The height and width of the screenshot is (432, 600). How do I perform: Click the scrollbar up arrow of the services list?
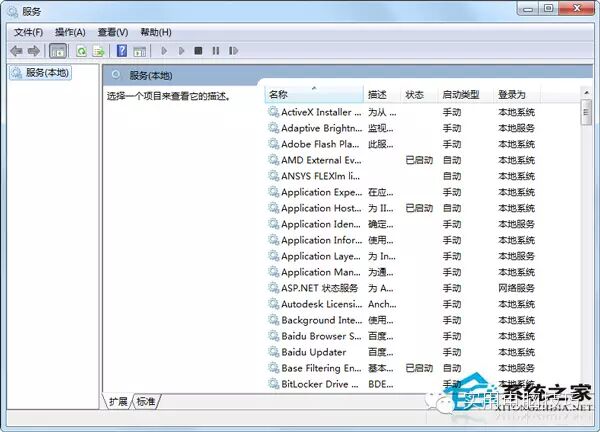(586, 93)
